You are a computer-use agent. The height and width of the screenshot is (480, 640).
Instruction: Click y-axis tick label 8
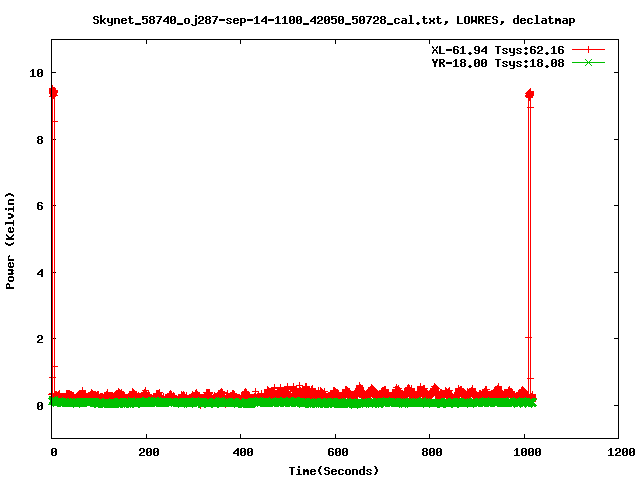pos(40,140)
